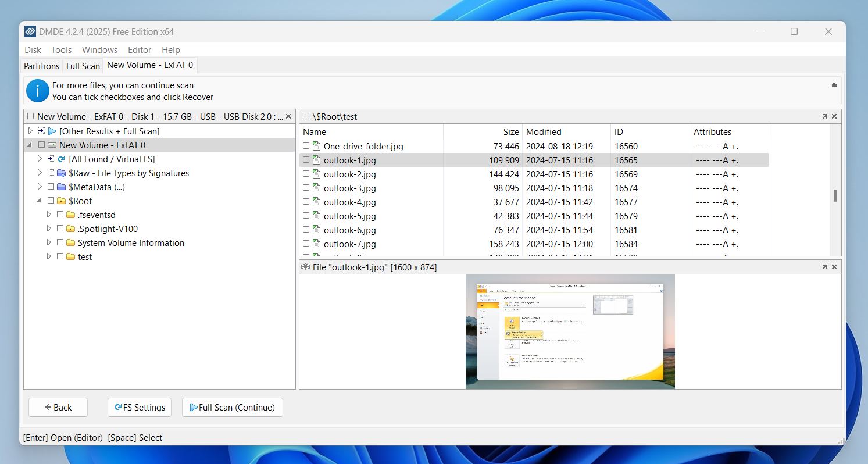
Task: Click the Full Scan (Continue) button
Action: click(x=232, y=408)
